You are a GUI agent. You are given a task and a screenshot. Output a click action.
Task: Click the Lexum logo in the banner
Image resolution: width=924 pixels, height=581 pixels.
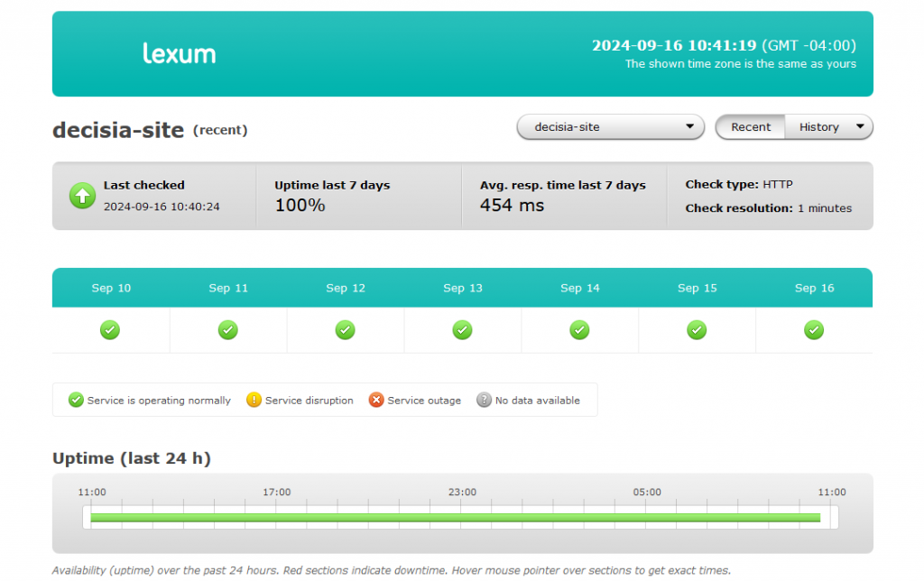click(179, 54)
